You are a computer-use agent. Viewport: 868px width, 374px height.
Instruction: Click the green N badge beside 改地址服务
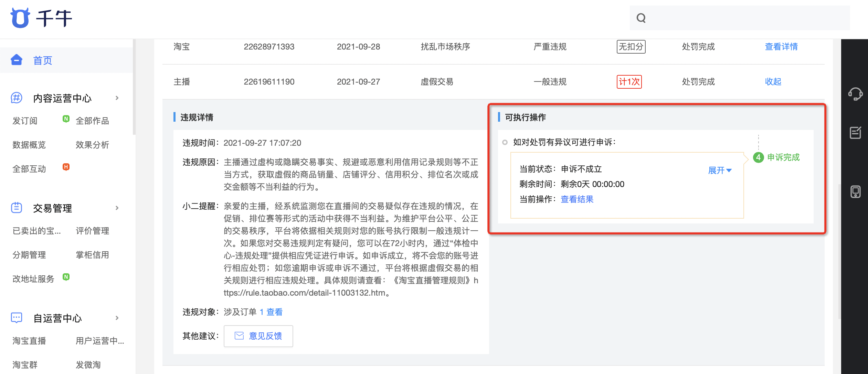pos(66,277)
